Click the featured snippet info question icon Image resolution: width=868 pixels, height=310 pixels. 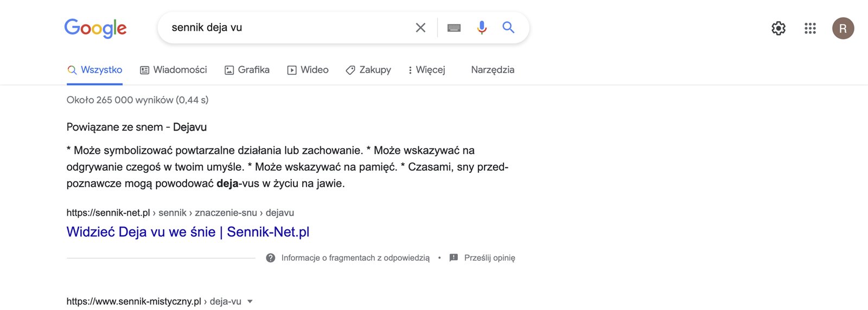[271, 258]
